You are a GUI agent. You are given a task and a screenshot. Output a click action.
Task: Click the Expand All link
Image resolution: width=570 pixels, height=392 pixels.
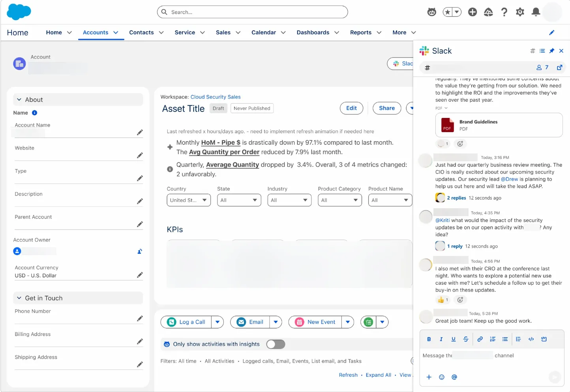pyautogui.click(x=378, y=375)
